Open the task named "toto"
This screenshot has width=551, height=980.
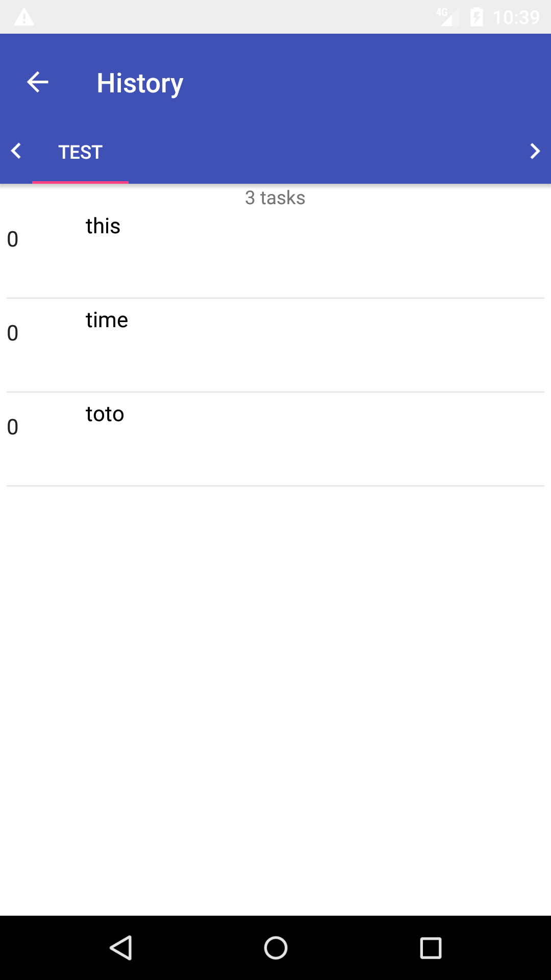(x=105, y=414)
